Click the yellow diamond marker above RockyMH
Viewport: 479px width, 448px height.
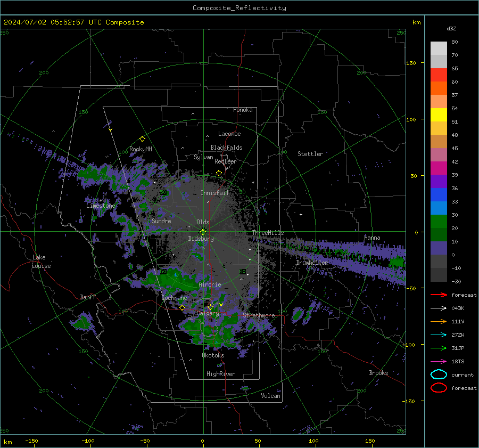click(x=142, y=139)
